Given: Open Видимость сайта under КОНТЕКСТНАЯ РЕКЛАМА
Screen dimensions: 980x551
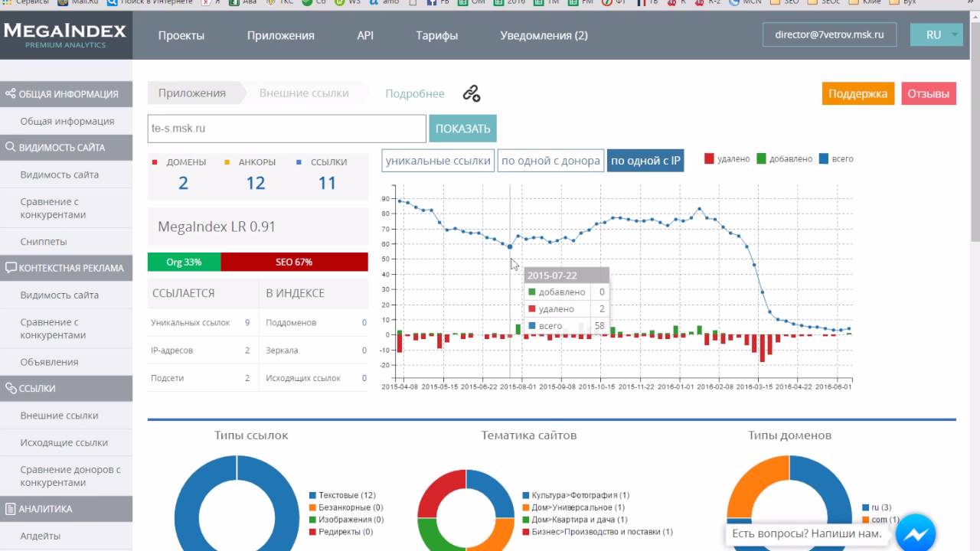Looking at the screenshot, I should click(x=60, y=295).
